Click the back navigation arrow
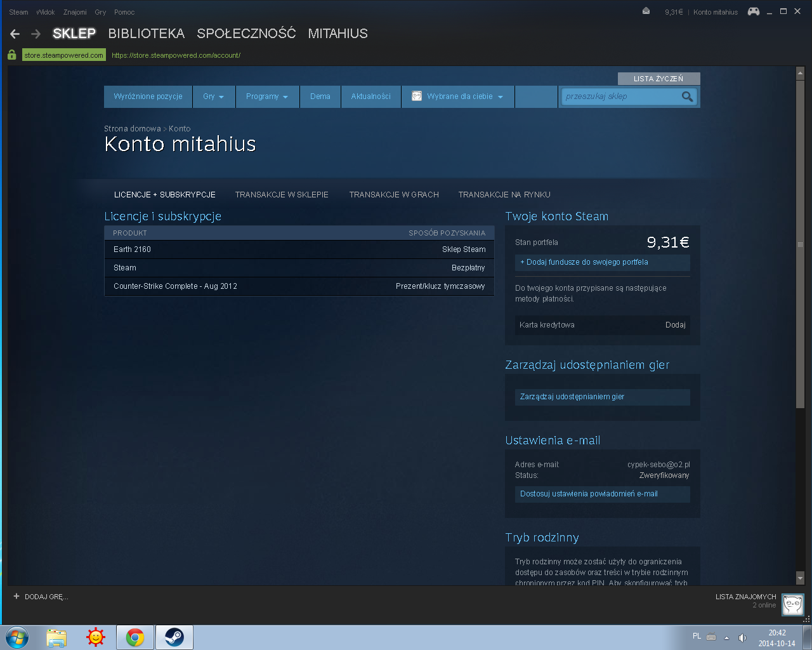This screenshot has height=650, width=812. click(x=15, y=34)
